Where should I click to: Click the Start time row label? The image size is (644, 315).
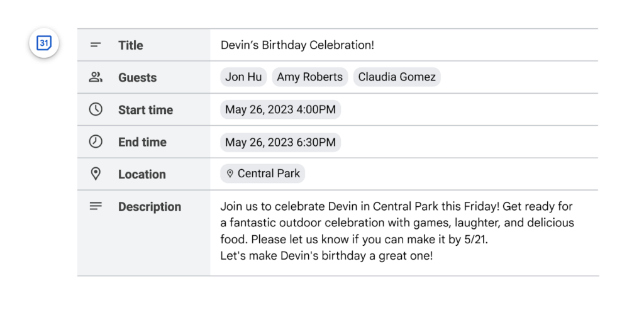(x=145, y=110)
